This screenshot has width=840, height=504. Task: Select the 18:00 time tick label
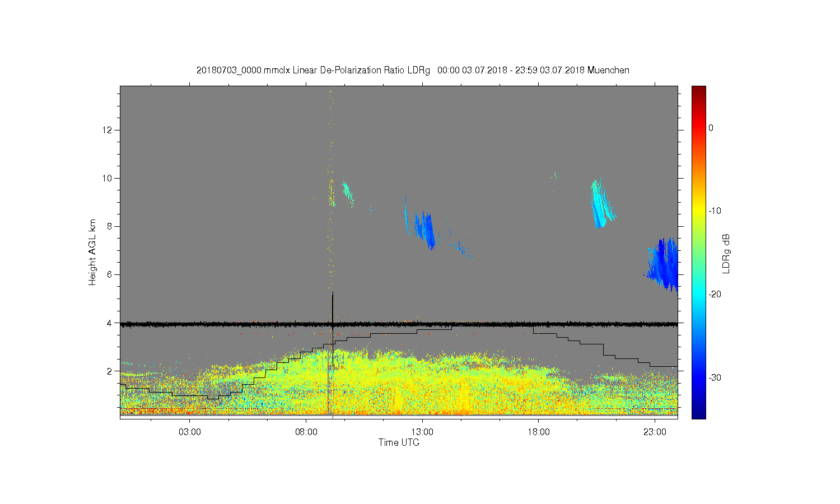539,432
